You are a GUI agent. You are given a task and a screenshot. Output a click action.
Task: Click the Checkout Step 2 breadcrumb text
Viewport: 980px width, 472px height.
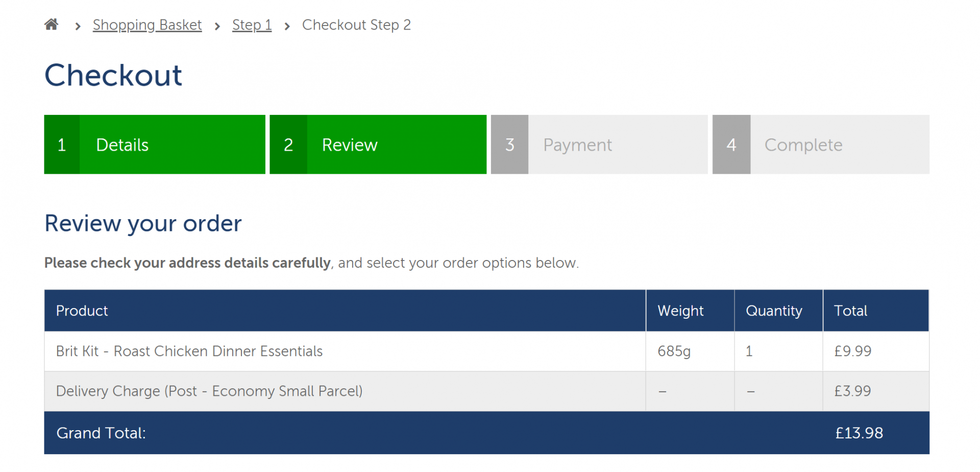click(356, 25)
